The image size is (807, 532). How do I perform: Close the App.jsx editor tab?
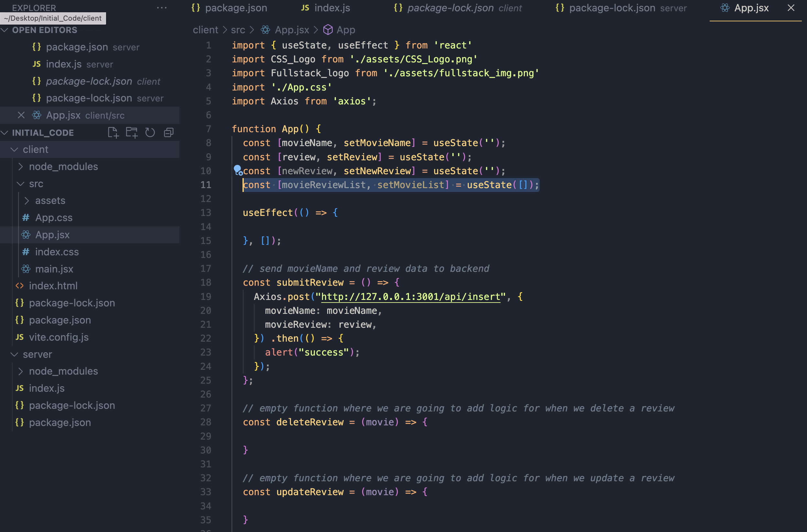point(791,8)
